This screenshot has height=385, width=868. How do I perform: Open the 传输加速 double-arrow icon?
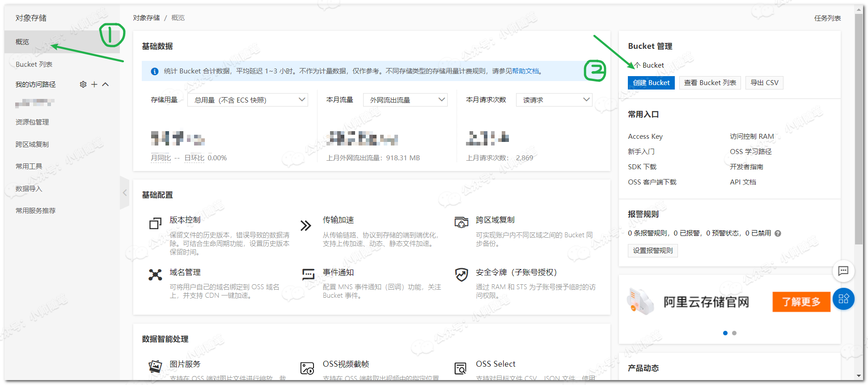coord(306,225)
